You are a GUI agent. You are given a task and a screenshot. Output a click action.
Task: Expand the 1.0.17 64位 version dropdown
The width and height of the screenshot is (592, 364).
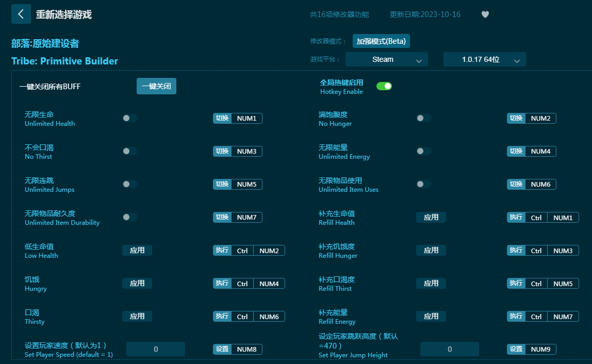tap(484, 59)
